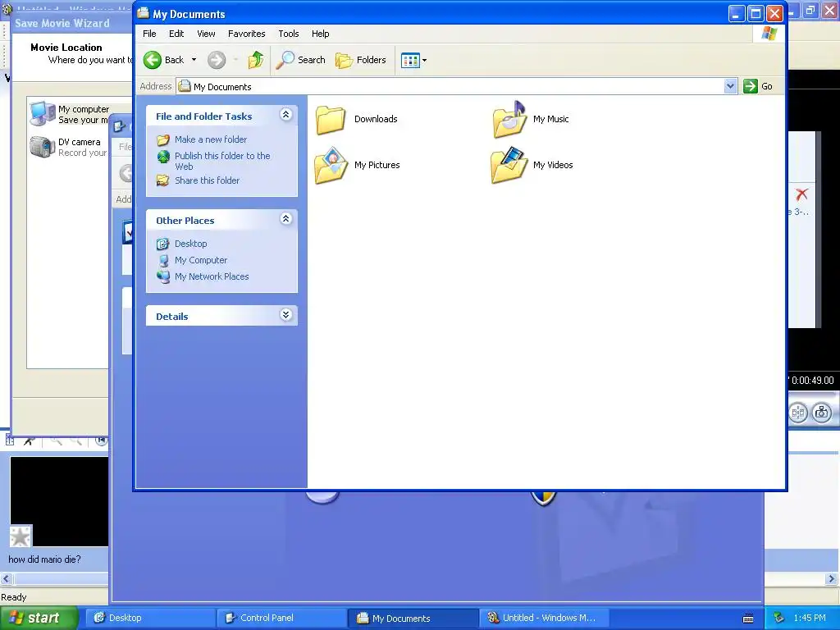Open the Tools menu
Viewport: 840px width, 630px height.
[x=288, y=34]
